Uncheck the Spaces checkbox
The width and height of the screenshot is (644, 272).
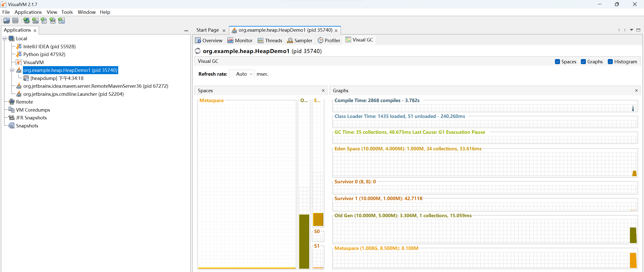tap(557, 62)
